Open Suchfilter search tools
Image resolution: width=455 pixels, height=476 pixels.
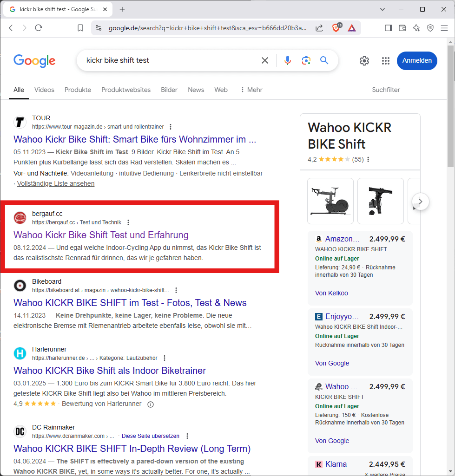(x=386, y=90)
